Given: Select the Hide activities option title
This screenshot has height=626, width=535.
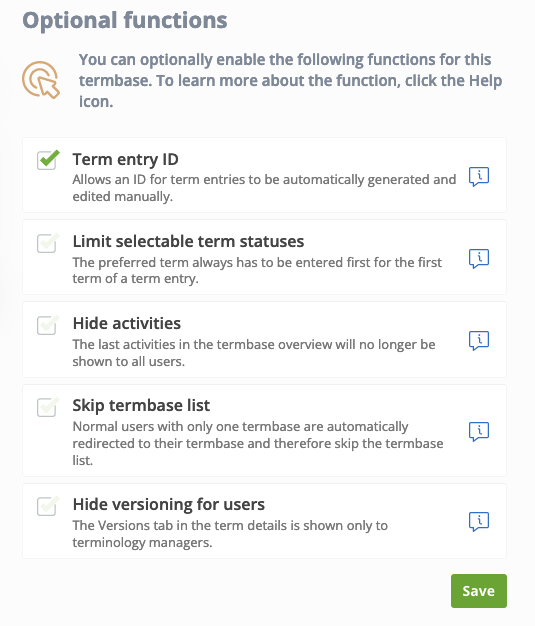Looking at the screenshot, I should tap(127, 323).
